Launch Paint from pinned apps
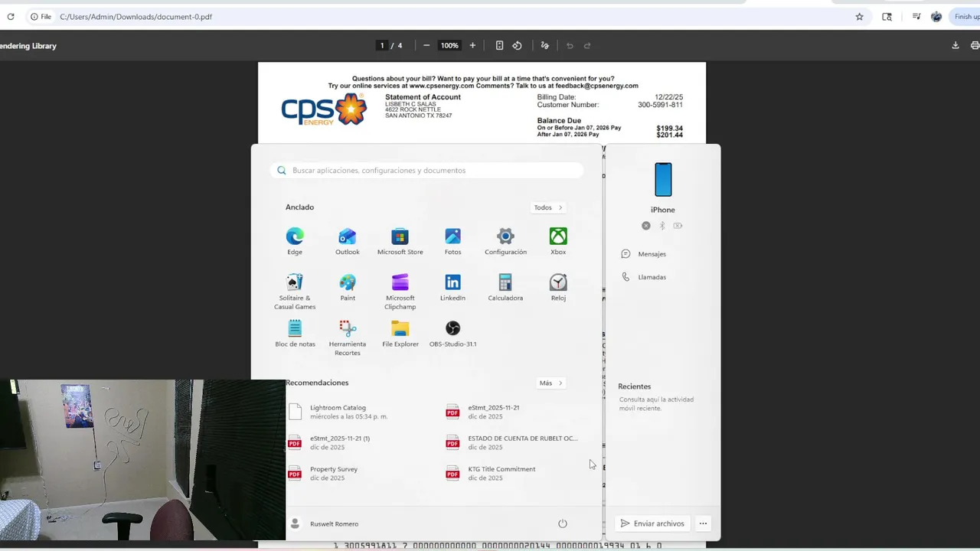Viewport: 980px width, 551px height. [x=348, y=287]
